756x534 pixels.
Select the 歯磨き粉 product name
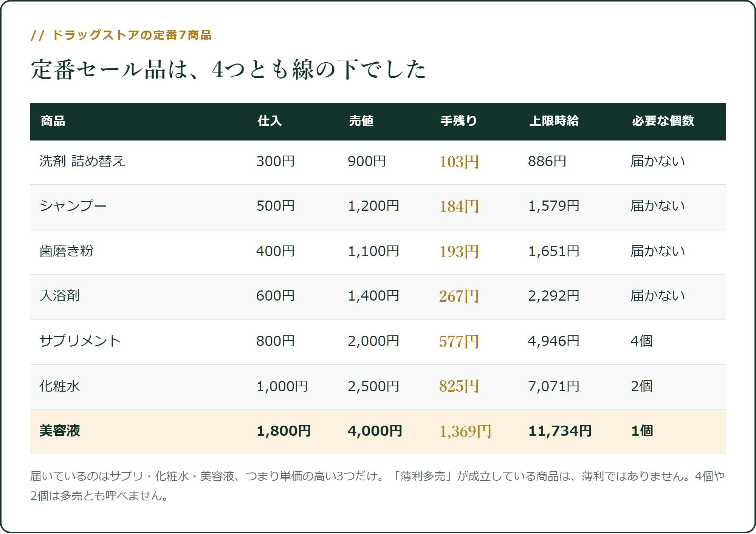[x=67, y=251]
